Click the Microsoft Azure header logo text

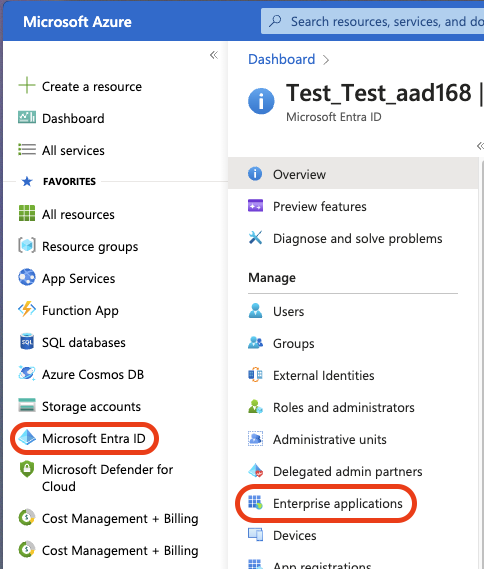[x=77, y=22]
